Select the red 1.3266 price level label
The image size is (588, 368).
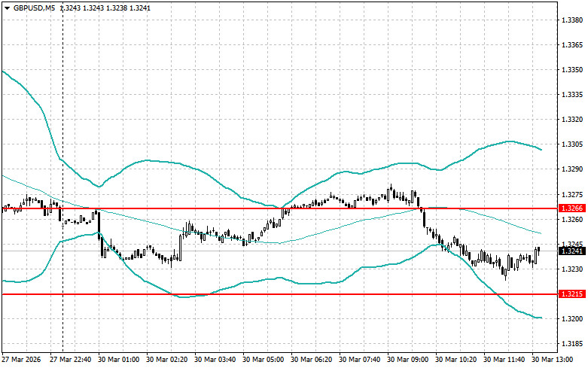pos(571,208)
